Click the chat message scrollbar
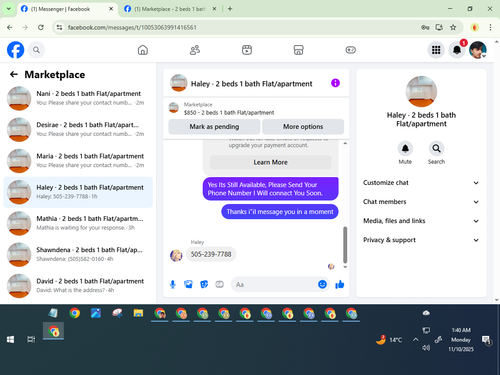This screenshot has height=375, width=500. click(x=345, y=245)
